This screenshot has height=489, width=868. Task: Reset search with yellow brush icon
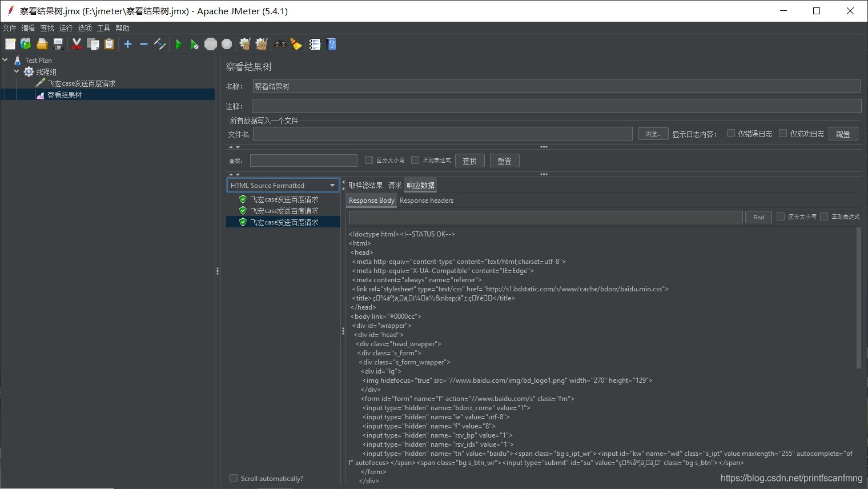[x=296, y=44]
